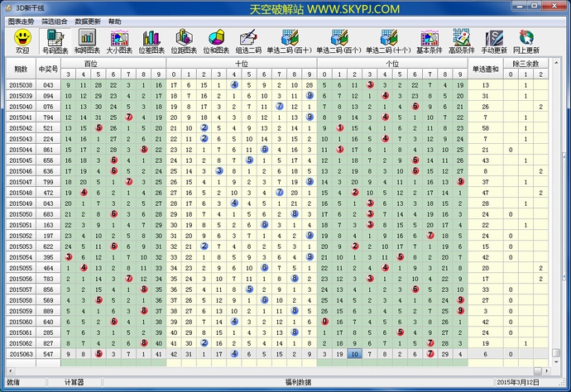Open the 筛选组合 menu

pos(55,21)
